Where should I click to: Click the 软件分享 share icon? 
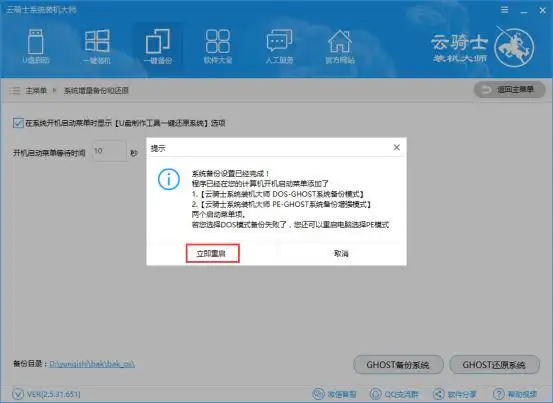pyautogui.click(x=455, y=394)
